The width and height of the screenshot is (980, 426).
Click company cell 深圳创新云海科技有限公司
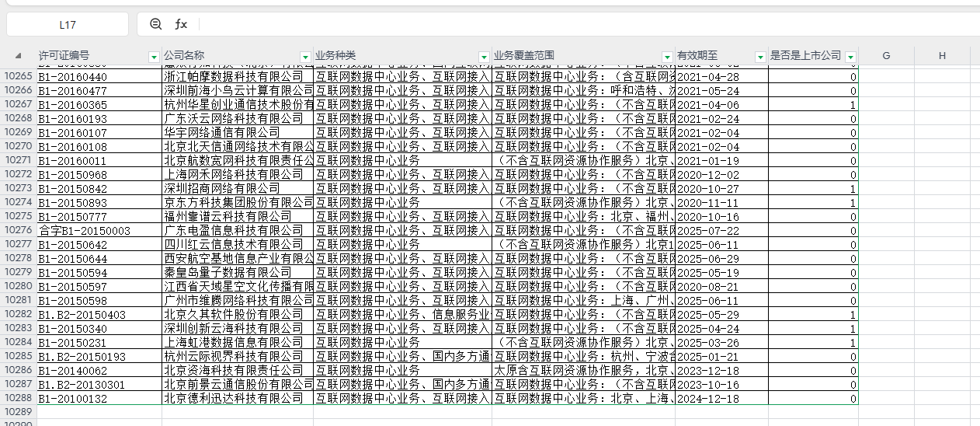(x=238, y=329)
